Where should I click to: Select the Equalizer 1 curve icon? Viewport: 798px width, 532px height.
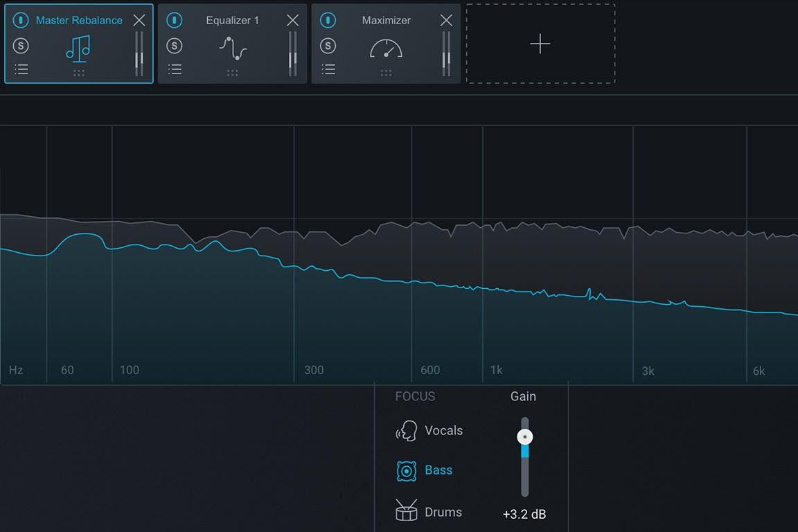(233, 49)
